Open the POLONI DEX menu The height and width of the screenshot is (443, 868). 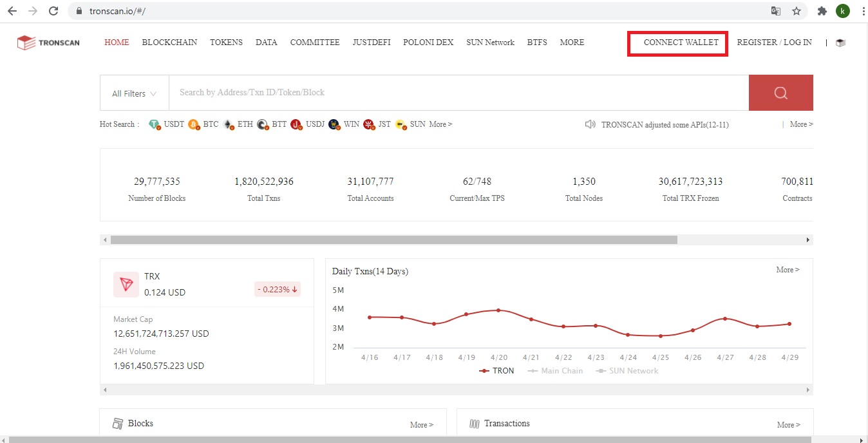pos(428,42)
